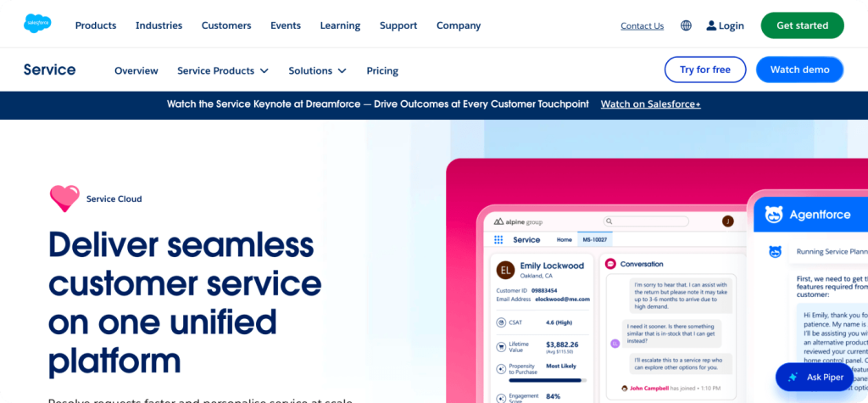
Task: Click the Contact Us link
Action: 643,25
